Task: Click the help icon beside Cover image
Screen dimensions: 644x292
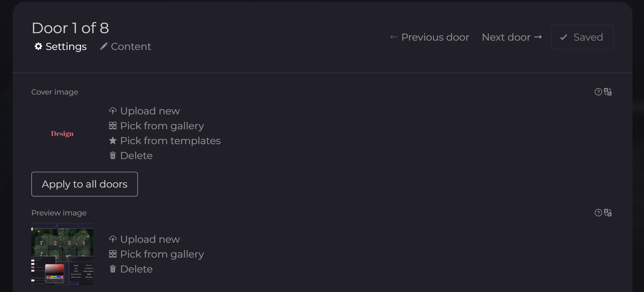Action: tap(598, 92)
